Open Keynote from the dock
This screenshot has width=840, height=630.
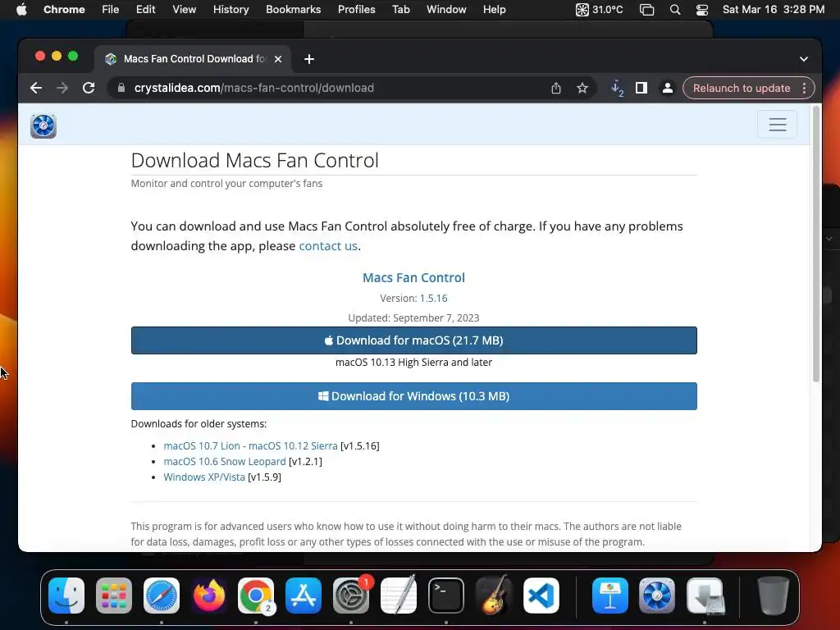click(610, 596)
